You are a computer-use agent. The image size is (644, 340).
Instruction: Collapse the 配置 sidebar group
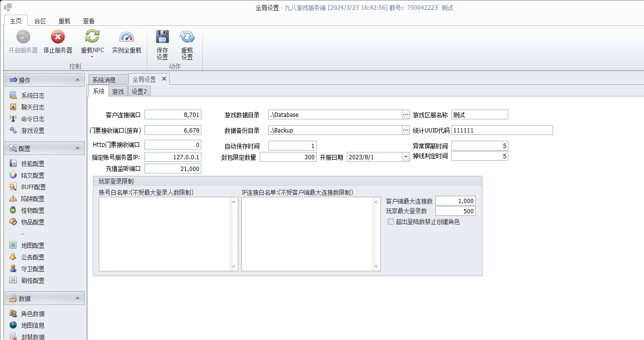pos(77,148)
